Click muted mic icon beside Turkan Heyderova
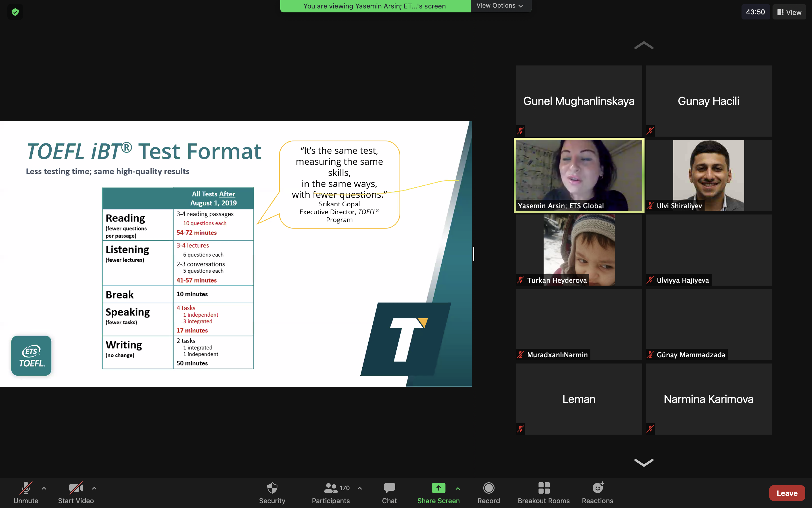This screenshot has height=508, width=812. coord(520,280)
